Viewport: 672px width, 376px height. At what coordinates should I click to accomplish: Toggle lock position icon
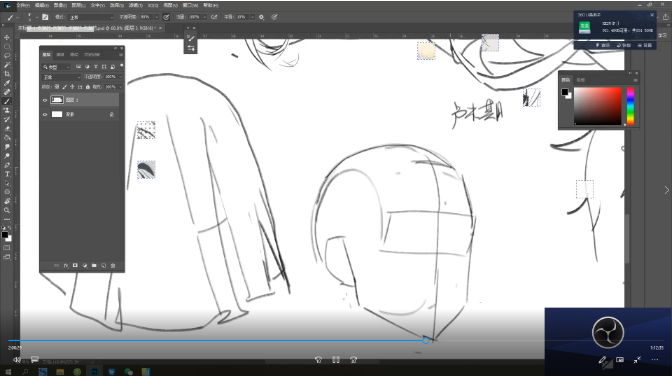pos(72,87)
